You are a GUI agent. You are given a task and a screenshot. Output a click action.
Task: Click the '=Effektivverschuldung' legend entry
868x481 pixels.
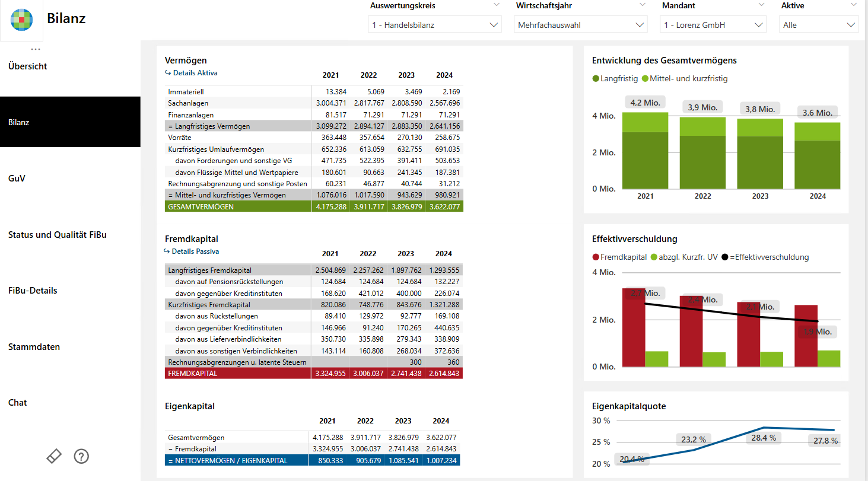pos(764,257)
